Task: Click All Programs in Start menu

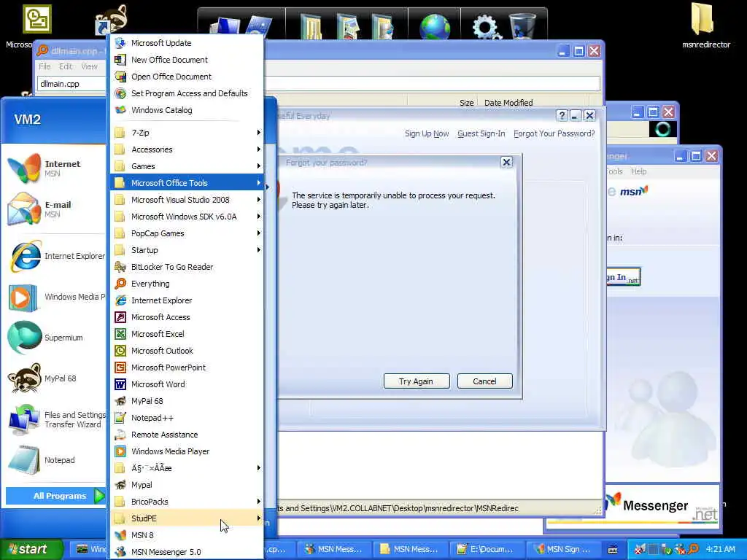Action: point(56,496)
